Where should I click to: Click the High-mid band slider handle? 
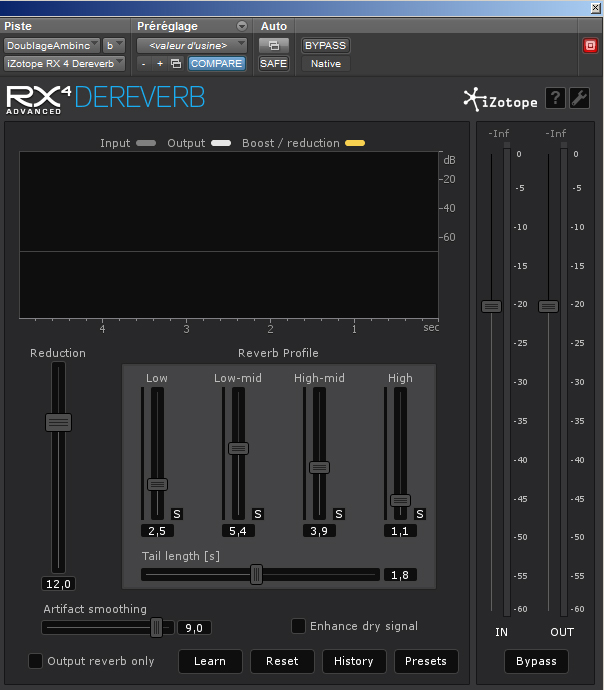319,467
